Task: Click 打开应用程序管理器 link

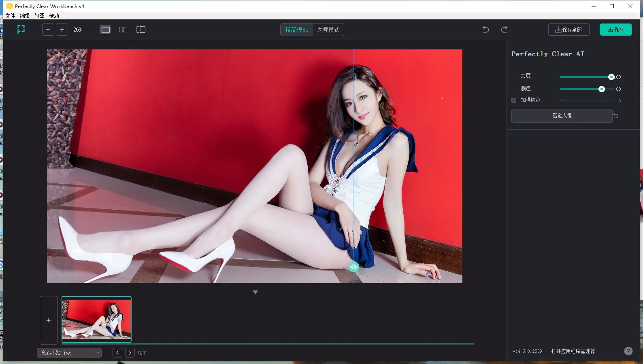Action: point(573,351)
